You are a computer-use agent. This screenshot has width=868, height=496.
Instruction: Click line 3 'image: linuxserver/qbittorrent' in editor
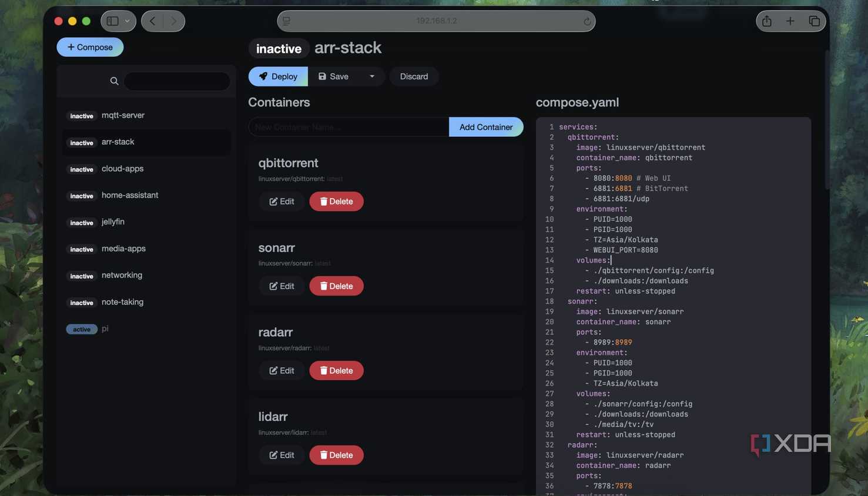(641, 148)
